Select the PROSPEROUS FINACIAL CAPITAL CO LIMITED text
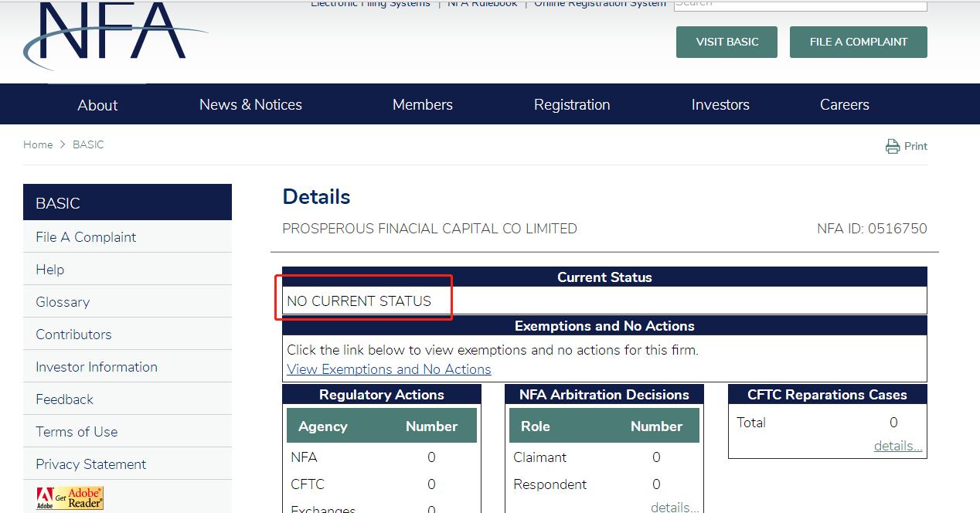This screenshot has height=513, width=980. point(430,229)
